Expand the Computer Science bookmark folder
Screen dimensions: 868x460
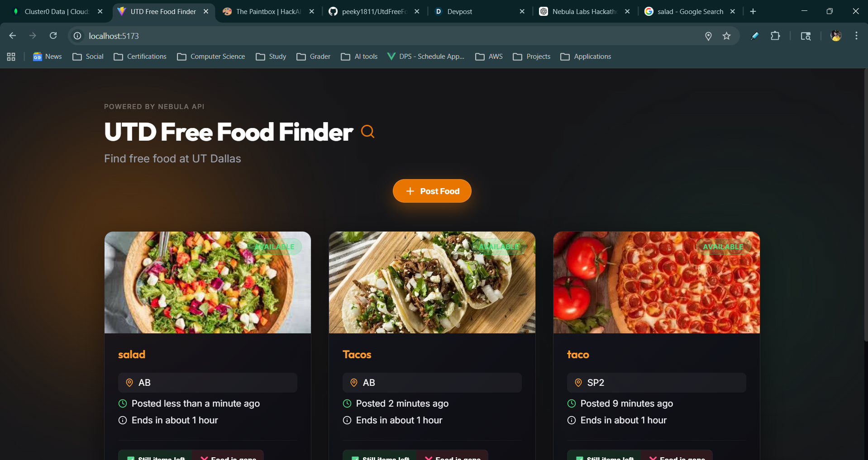point(211,57)
